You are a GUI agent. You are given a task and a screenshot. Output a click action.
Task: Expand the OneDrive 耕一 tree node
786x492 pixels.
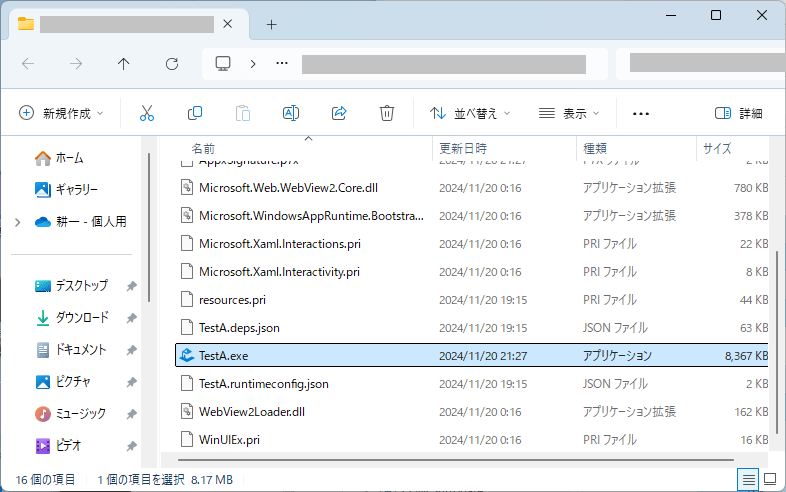point(18,222)
